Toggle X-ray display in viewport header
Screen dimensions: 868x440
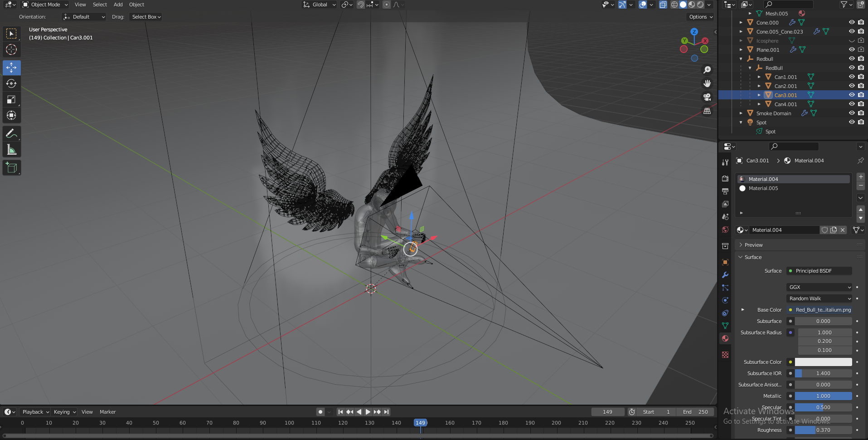point(663,5)
